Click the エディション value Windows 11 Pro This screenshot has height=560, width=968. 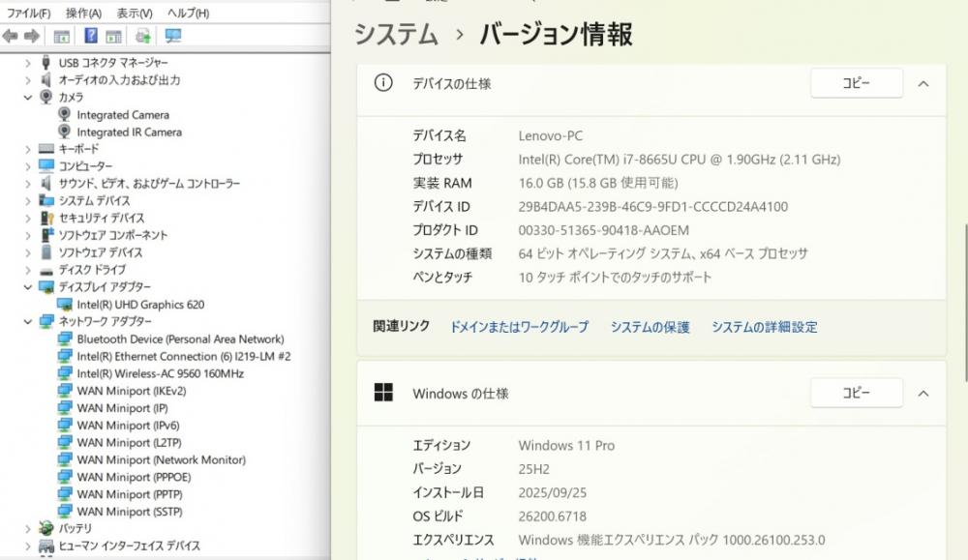[x=566, y=445]
